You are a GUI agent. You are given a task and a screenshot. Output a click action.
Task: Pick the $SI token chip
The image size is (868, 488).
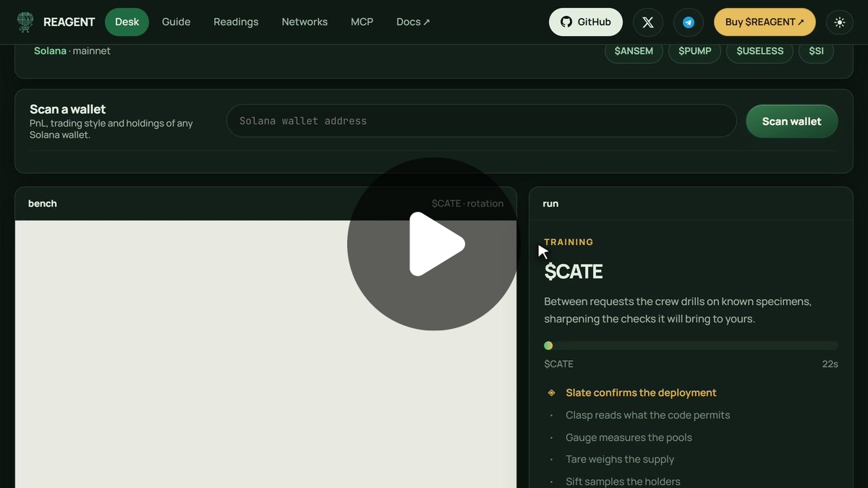point(816,51)
